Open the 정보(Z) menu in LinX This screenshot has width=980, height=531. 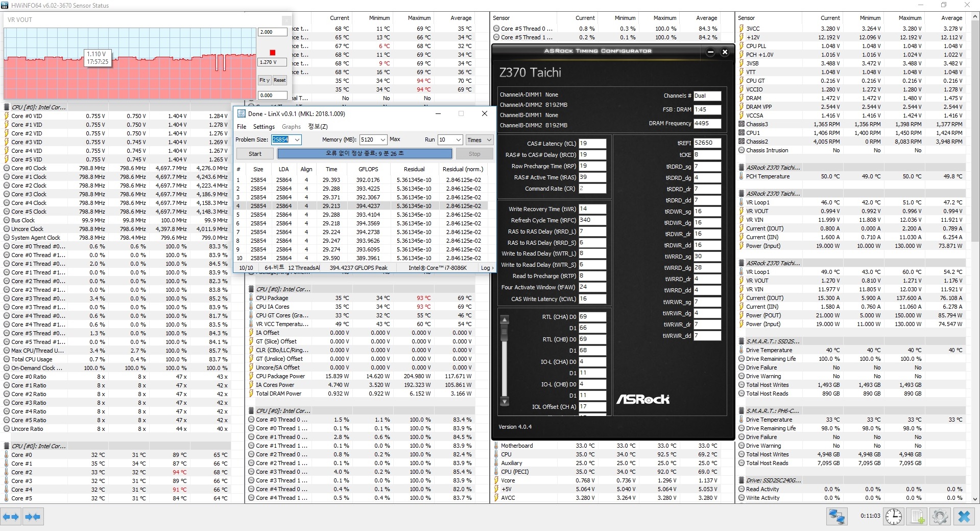[x=318, y=127]
